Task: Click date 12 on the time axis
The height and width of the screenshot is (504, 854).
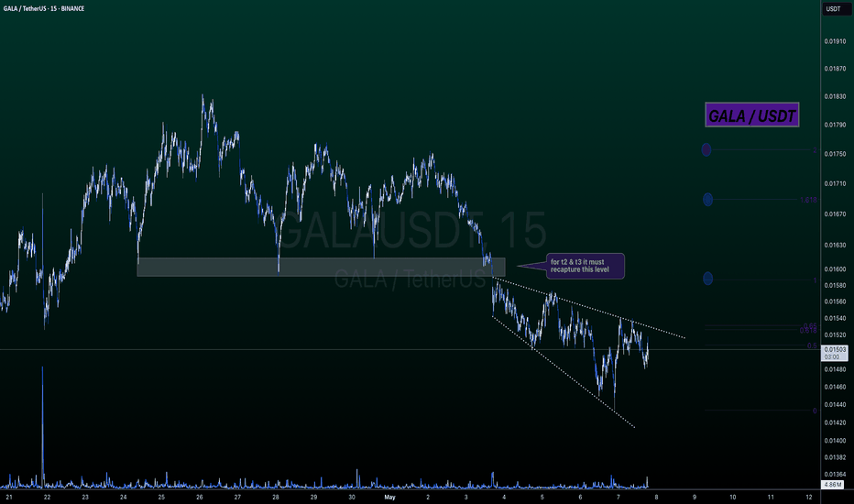Action: pyautogui.click(x=809, y=497)
